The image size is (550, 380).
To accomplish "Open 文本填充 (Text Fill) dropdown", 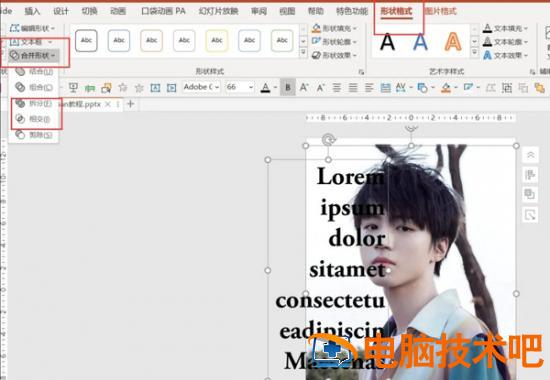I will click(505, 28).
